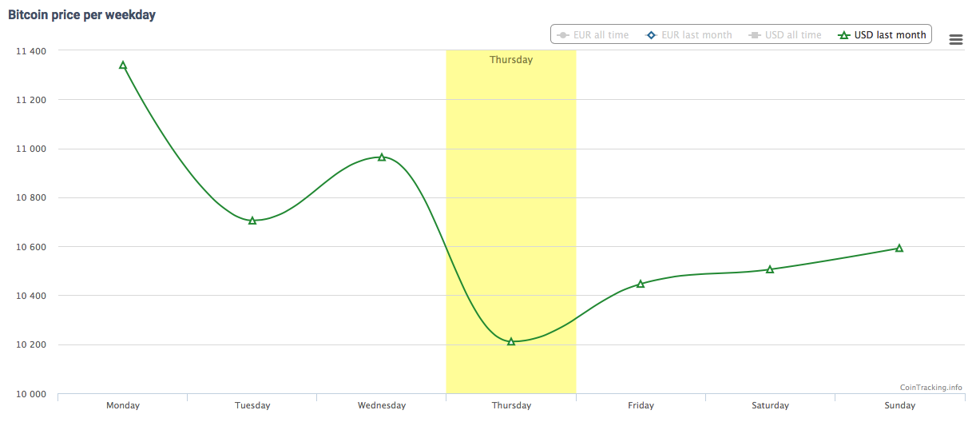The image size is (980, 426).
Task: Click the Wednesday data point triangle
Action: point(382,157)
